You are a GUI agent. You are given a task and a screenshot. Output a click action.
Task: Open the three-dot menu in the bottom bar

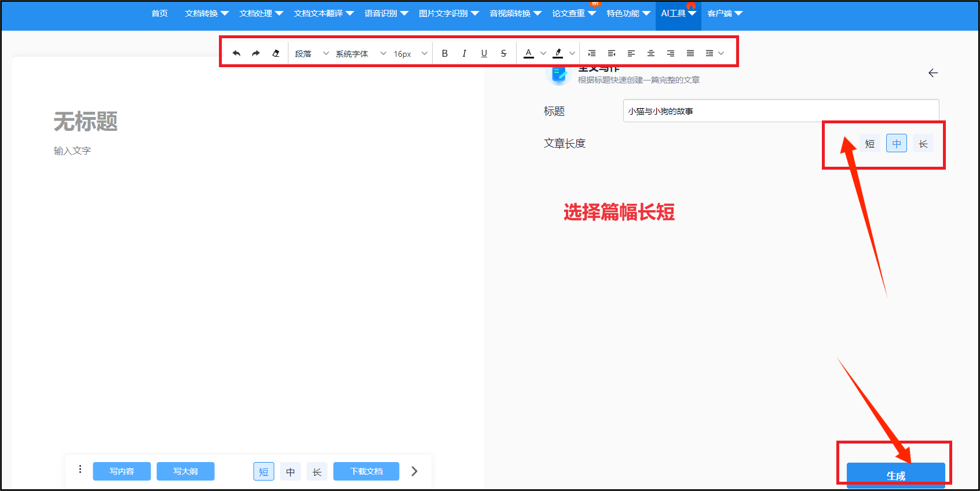coord(80,470)
